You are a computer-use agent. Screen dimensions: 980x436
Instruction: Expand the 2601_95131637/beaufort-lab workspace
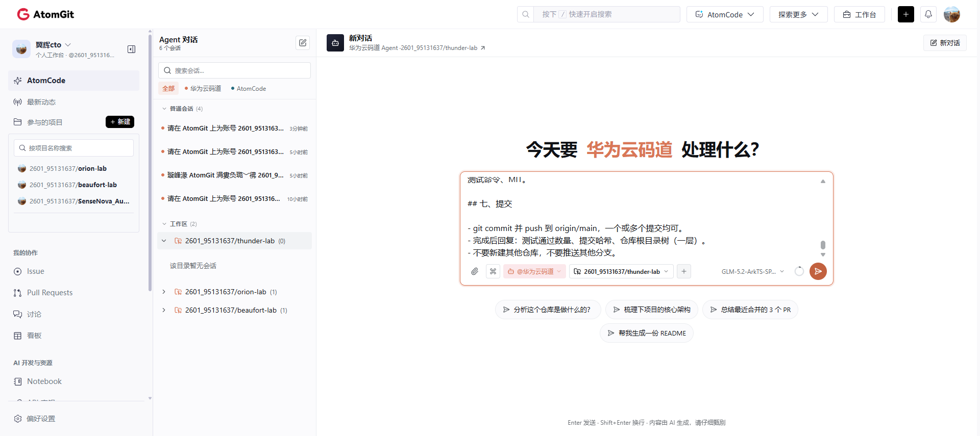pyautogui.click(x=164, y=310)
